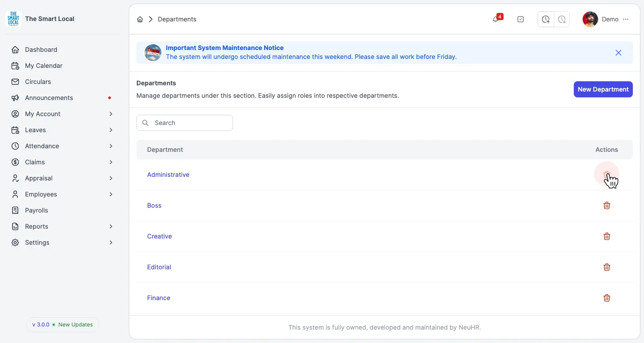The image size is (644, 343).
Task: Open the tasks checklist icon
Action: click(521, 19)
